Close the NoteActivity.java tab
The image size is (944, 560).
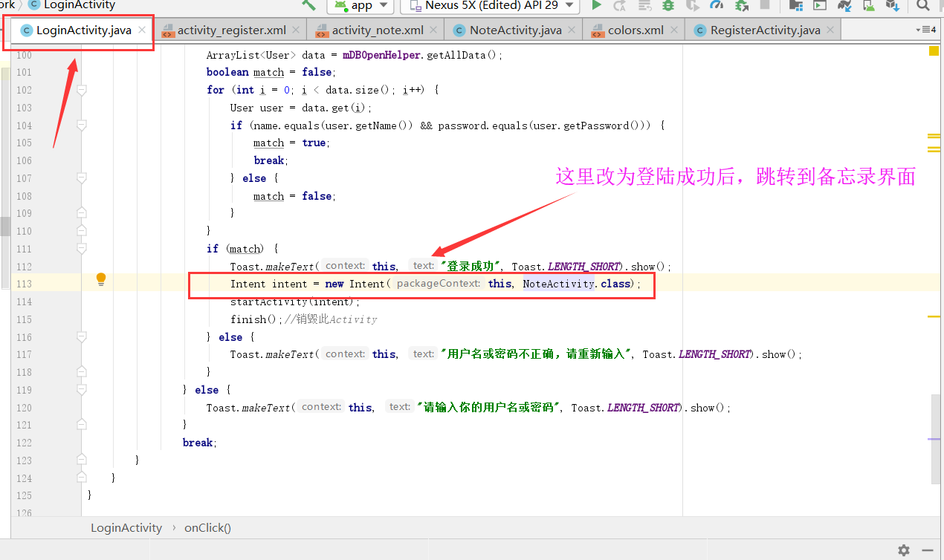[x=572, y=30]
